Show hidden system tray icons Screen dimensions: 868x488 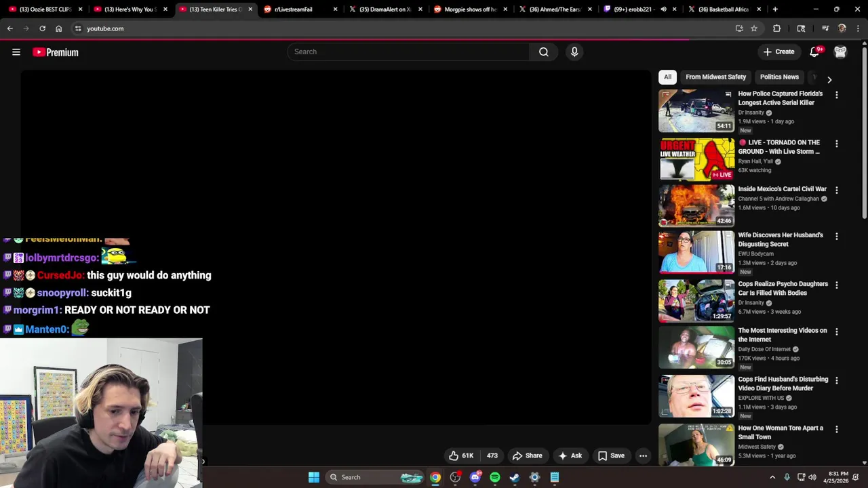point(772,477)
